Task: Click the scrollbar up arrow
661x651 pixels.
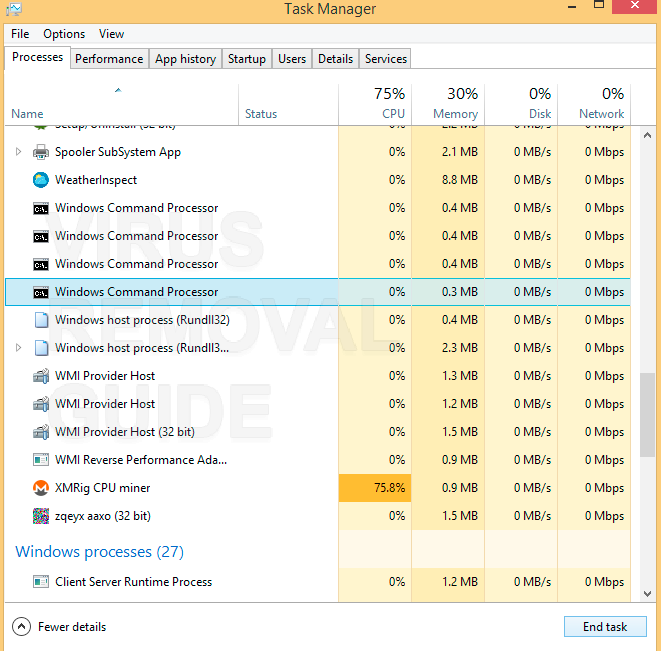Action: (648, 135)
